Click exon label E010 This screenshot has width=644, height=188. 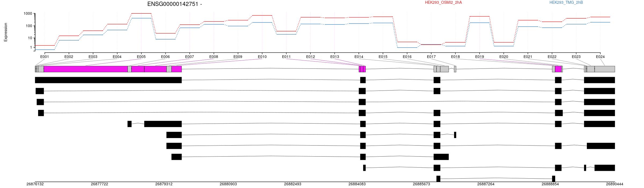point(262,57)
